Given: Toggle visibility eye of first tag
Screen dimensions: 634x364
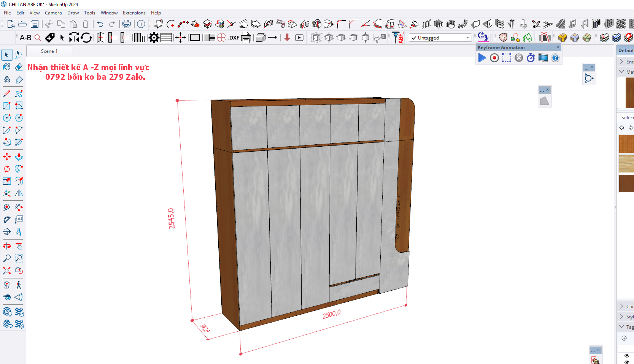Looking at the screenshot, I should (627, 356).
